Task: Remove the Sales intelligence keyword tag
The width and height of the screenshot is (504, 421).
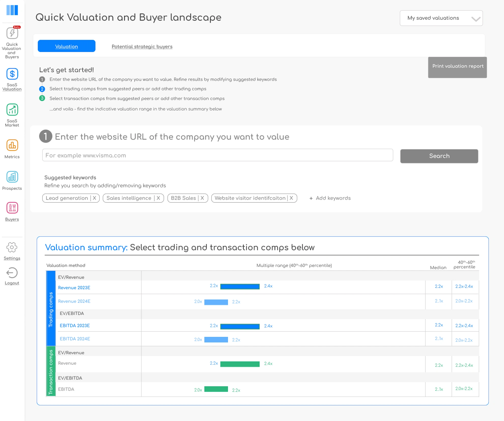Action: (158, 198)
